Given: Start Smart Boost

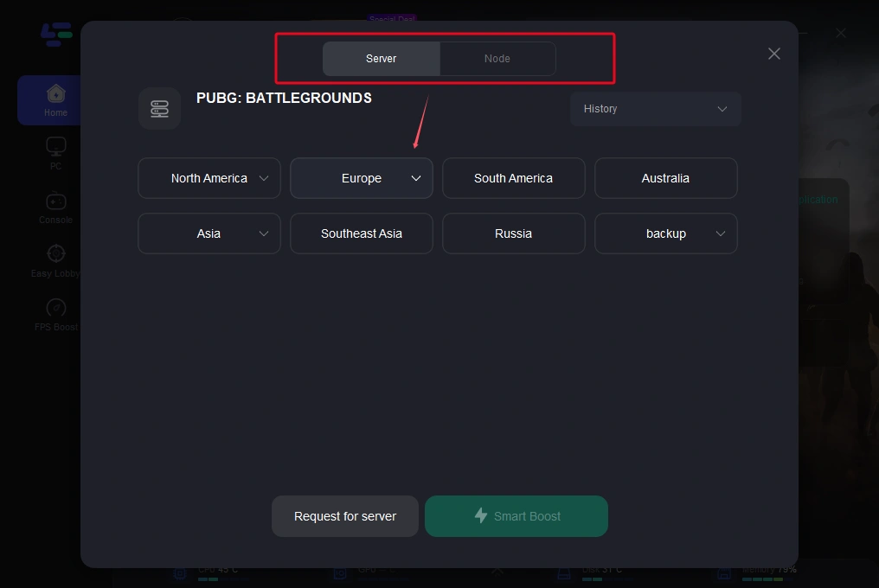Looking at the screenshot, I should tap(516, 516).
